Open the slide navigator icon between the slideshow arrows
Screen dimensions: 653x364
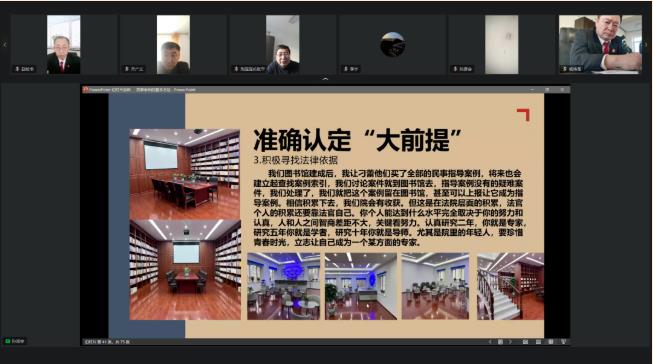click(500, 342)
